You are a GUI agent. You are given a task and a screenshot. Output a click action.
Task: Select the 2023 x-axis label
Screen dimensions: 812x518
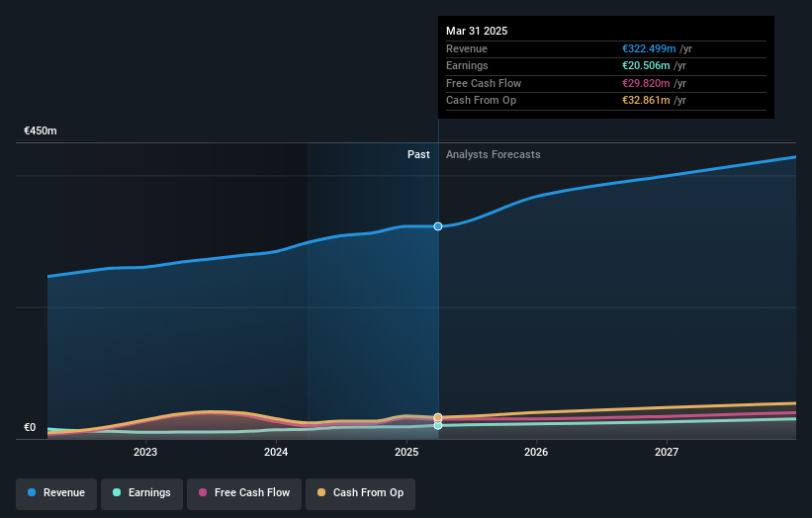coord(145,452)
